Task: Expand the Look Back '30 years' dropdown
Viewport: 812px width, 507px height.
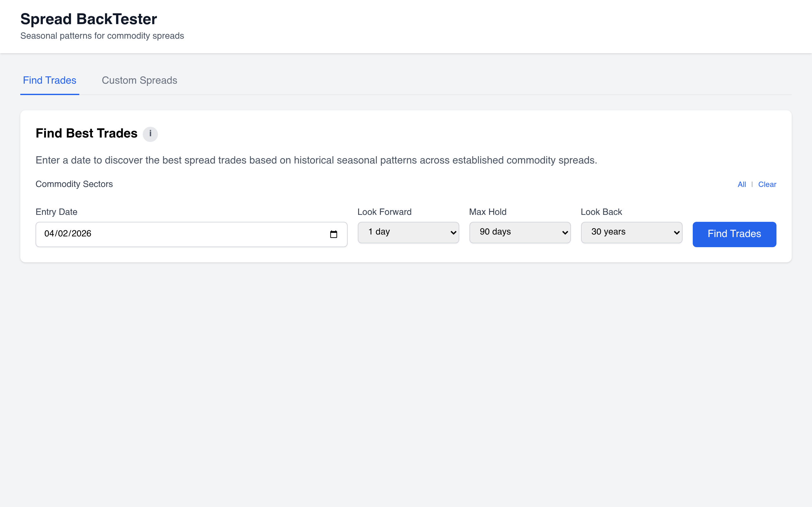Action: tap(631, 232)
